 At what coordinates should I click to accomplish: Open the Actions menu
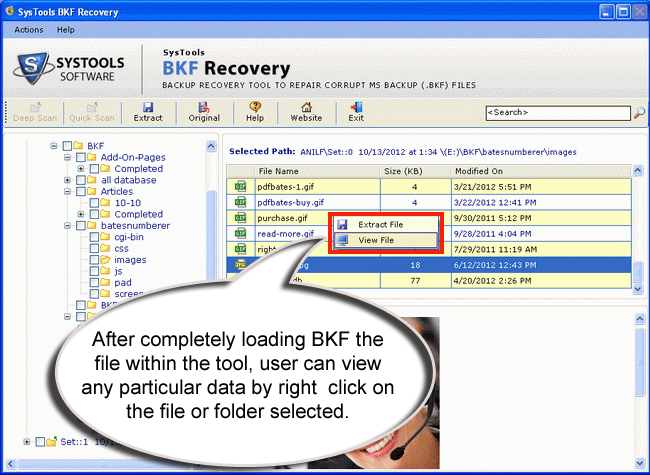[29, 30]
